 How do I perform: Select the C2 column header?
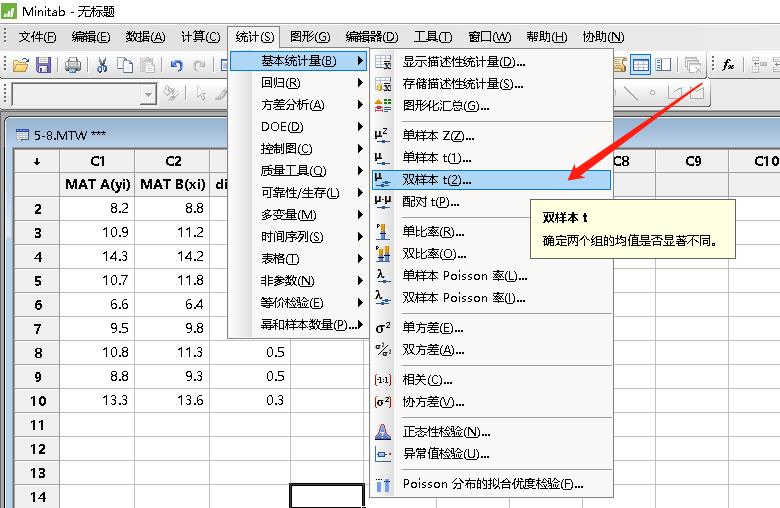(x=172, y=161)
